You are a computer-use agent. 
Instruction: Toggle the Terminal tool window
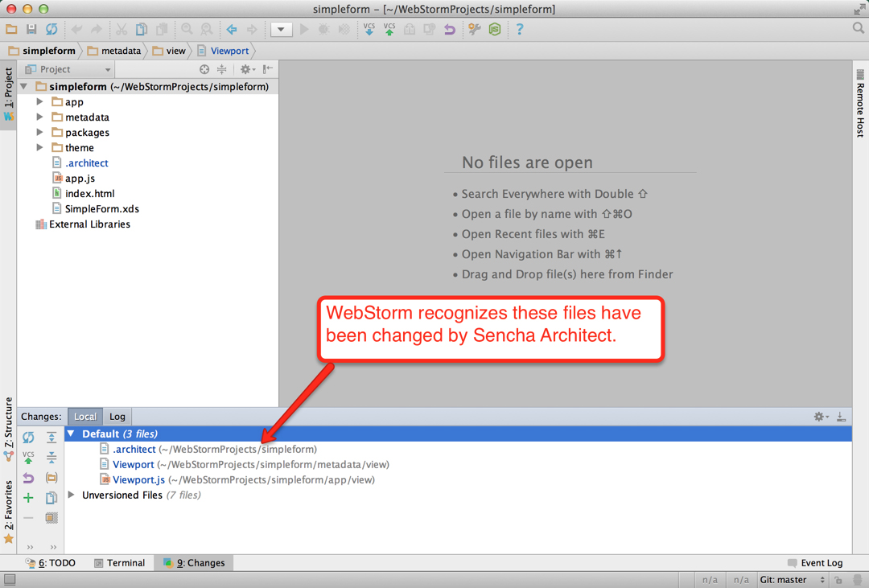pyautogui.click(x=119, y=563)
